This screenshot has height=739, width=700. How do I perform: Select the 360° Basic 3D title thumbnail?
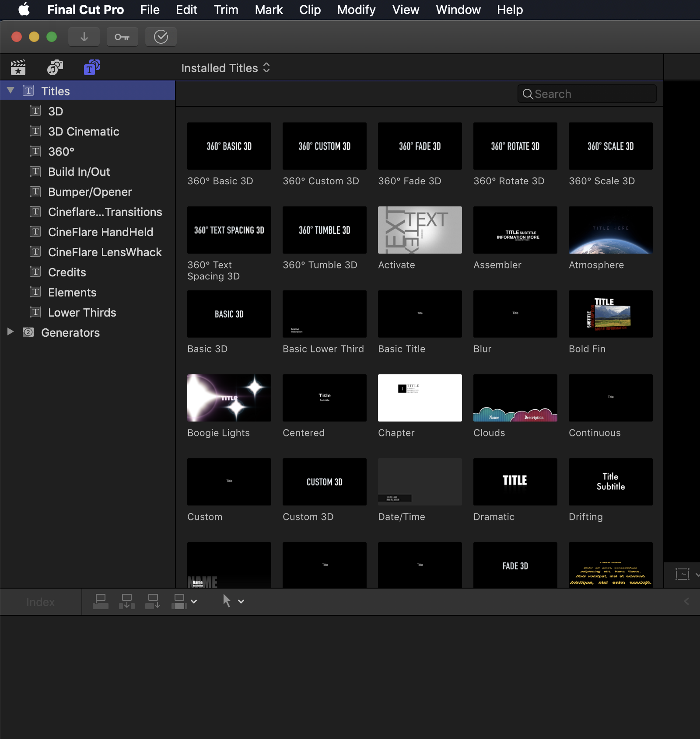(229, 146)
